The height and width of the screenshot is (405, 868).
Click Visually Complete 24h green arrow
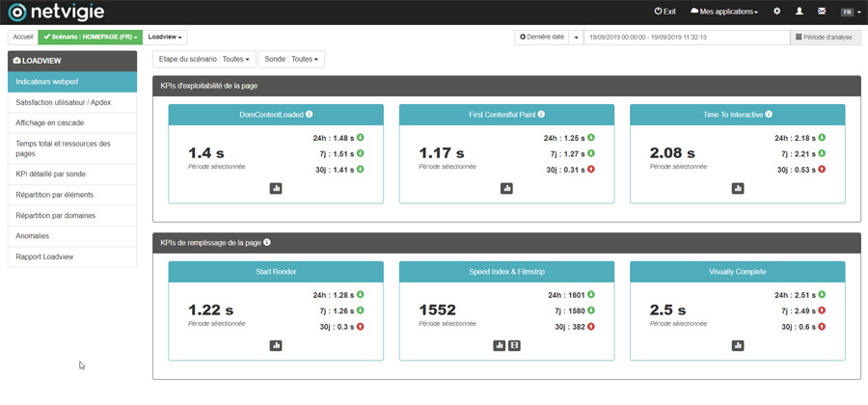pos(822,294)
